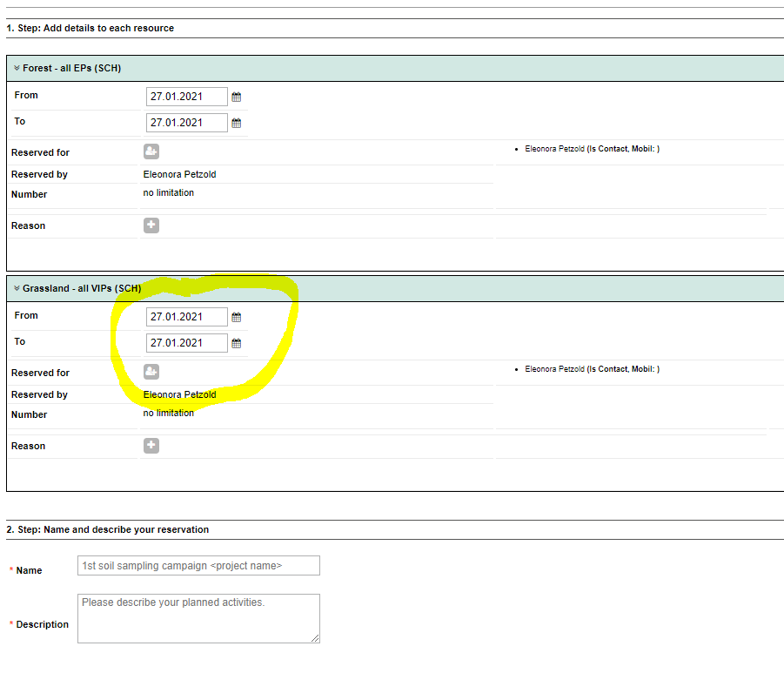Select the Name input field
This screenshot has height=673, width=784.
[198, 565]
